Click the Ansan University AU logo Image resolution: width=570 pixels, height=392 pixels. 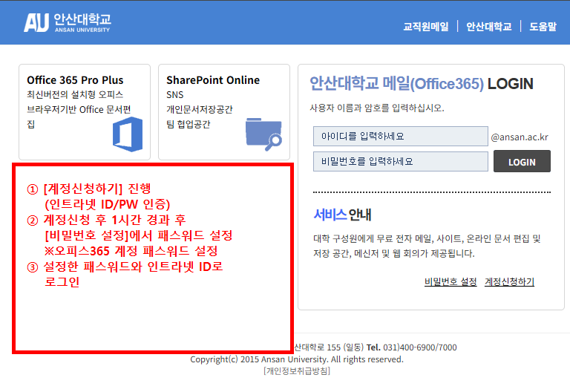pos(68,22)
